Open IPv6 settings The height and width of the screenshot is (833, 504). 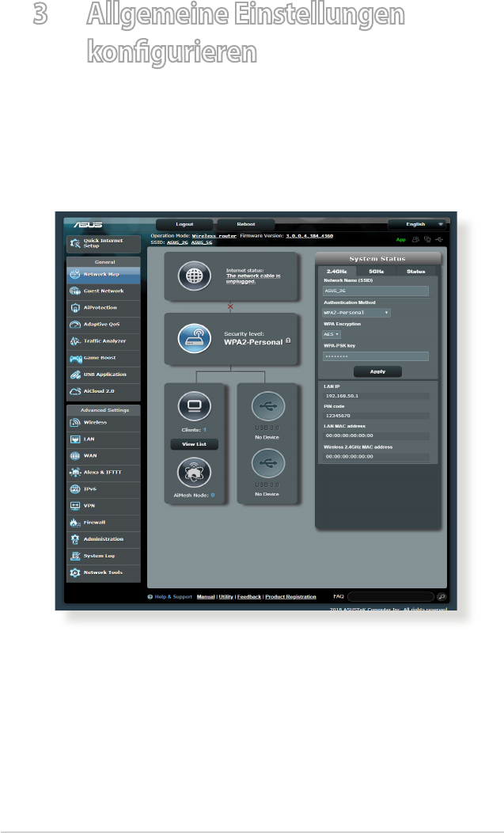(x=104, y=489)
